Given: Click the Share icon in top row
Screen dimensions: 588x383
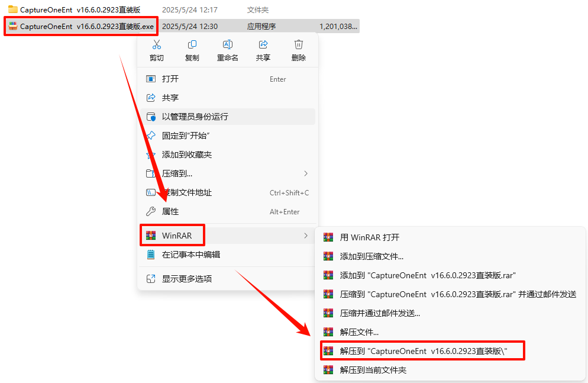Looking at the screenshot, I should coord(263,44).
